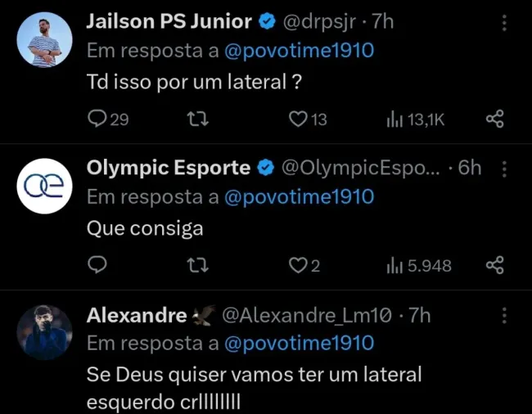Open the Olympic Esporte account name
The height and width of the screenshot is (414, 532).
[169, 168]
